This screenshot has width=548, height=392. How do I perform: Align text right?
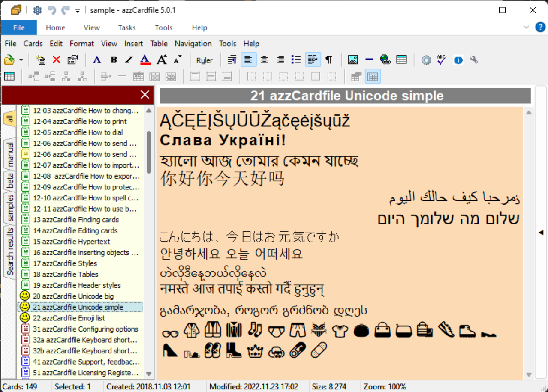[x=280, y=60]
